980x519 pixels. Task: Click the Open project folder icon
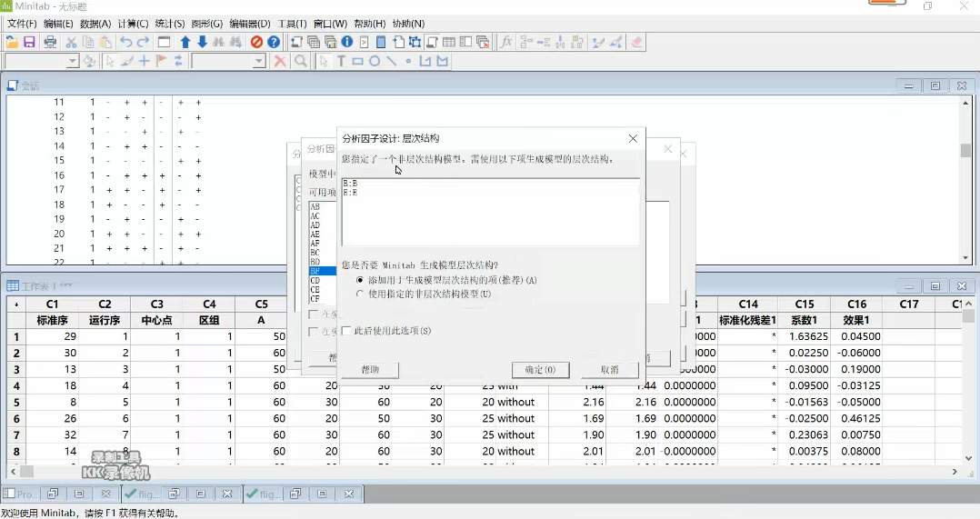point(12,42)
